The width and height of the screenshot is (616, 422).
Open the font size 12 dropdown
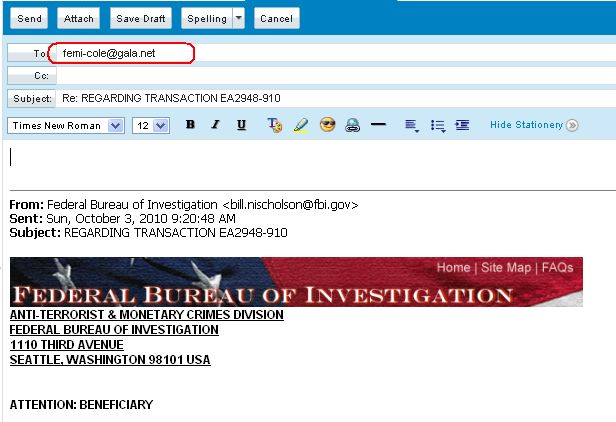point(151,126)
